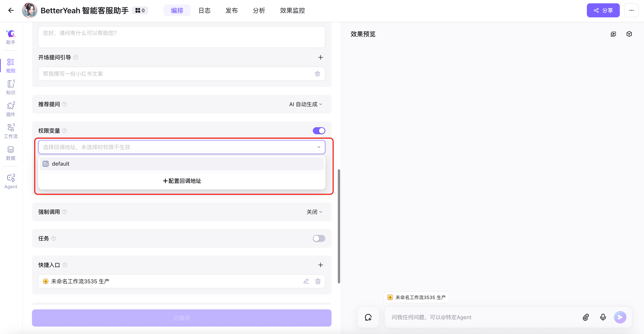The width and height of the screenshot is (644, 334).
Task: Delete the 小红书文案 opening question
Action: pos(317,74)
